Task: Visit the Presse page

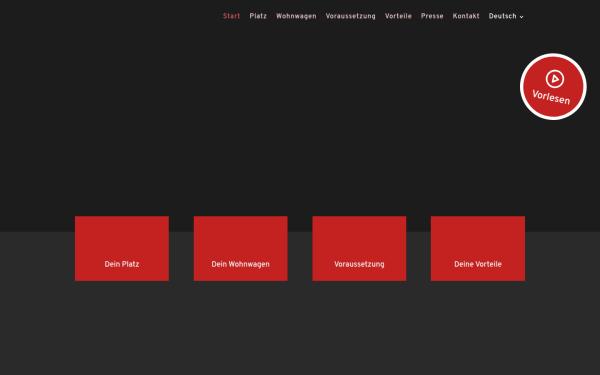Action: point(432,16)
